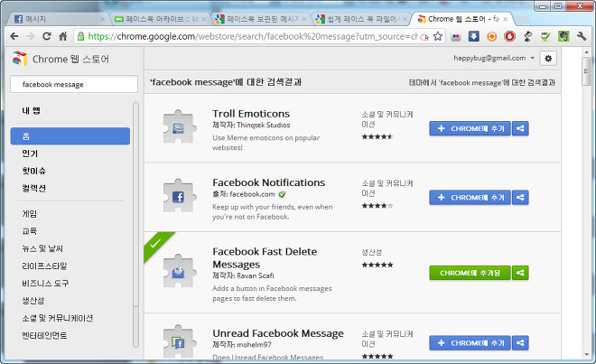
Task: Open 비즈니스 도구 category
Action: click(x=45, y=284)
